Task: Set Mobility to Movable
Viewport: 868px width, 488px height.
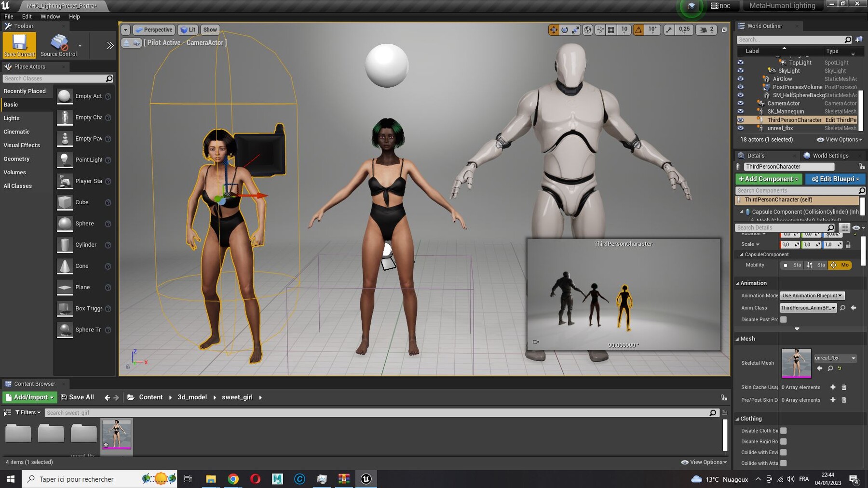Action: 840,265
